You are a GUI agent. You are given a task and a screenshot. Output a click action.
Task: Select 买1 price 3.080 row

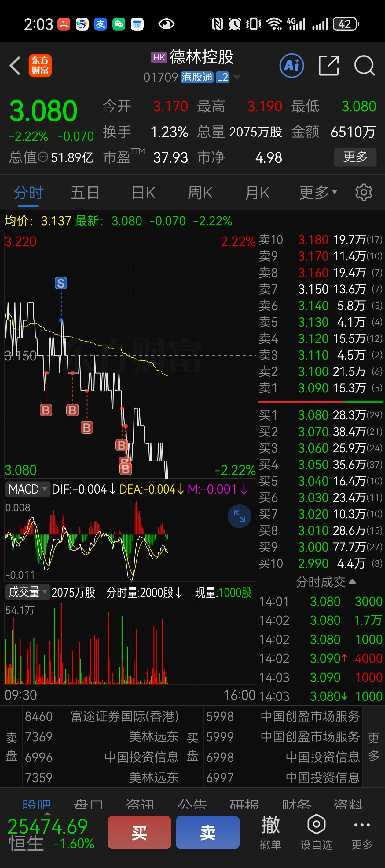pyautogui.click(x=321, y=415)
